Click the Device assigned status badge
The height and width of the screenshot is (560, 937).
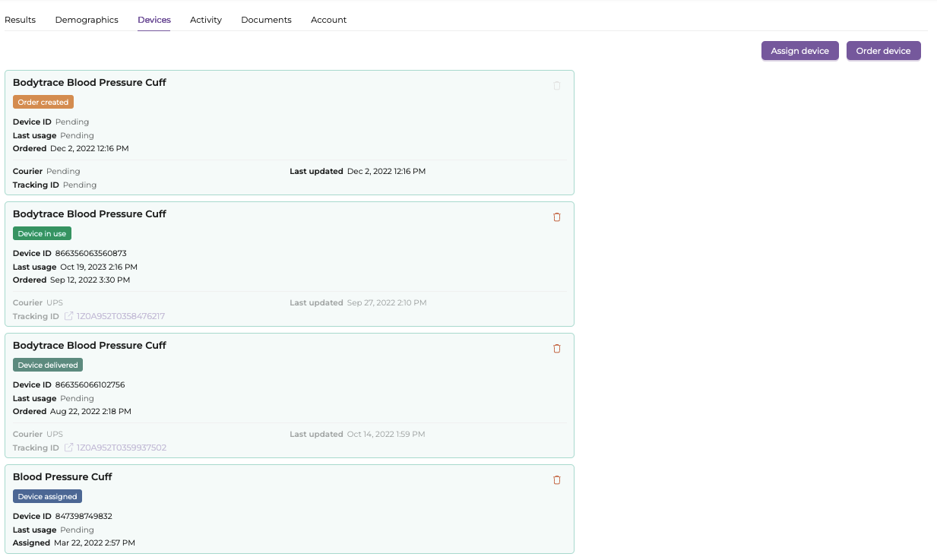pyautogui.click(x=47, y=496)
